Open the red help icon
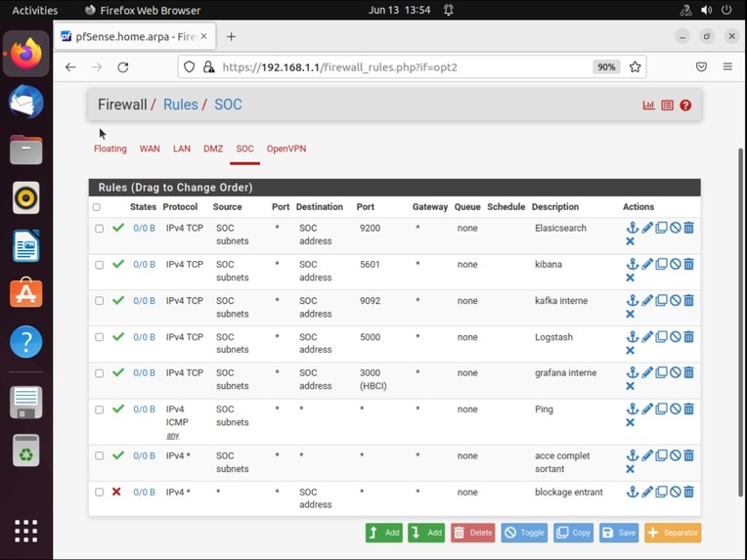The image size is (747, 560). click(685, 106)
